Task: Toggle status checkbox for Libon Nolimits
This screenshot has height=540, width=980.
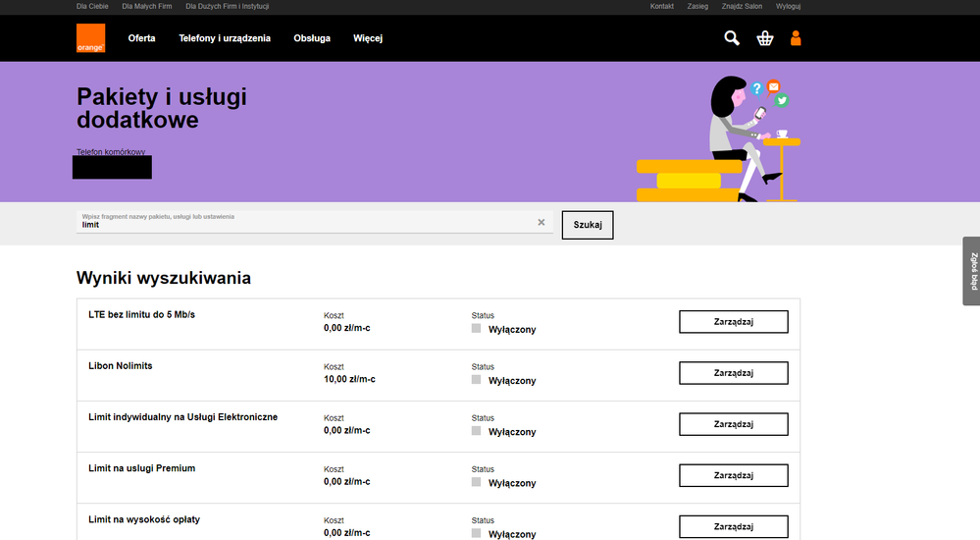Action: [477, 380]
